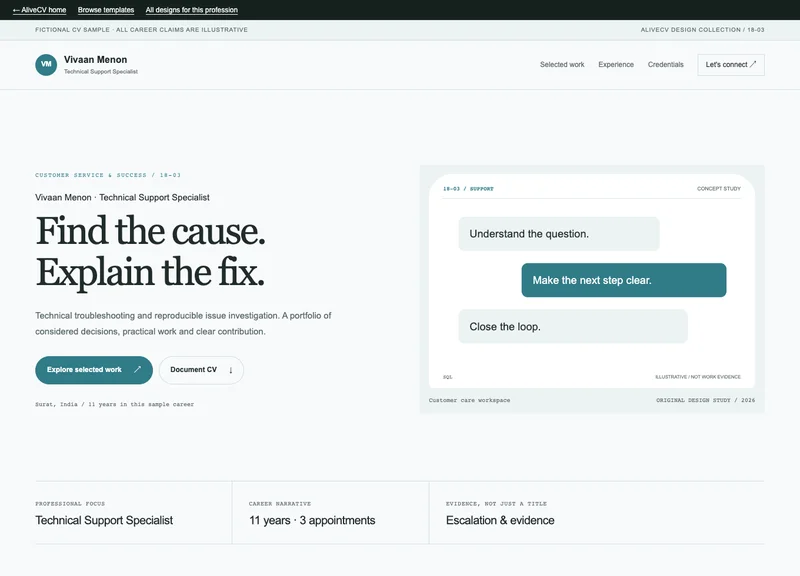Viewport: 800px width, 576px height.
Task: Click the 'ORIGINAL DESIGN STUDY / 2026' caption
Action: tap(706, 400)
